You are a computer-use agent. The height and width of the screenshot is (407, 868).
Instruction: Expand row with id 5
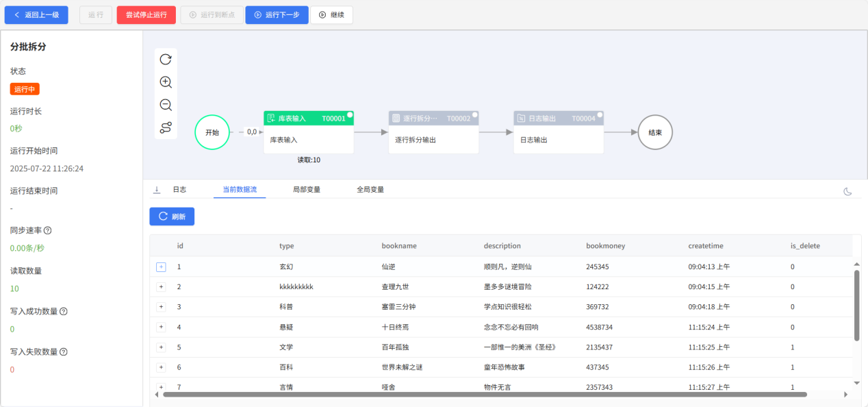[x=162, y=347]
